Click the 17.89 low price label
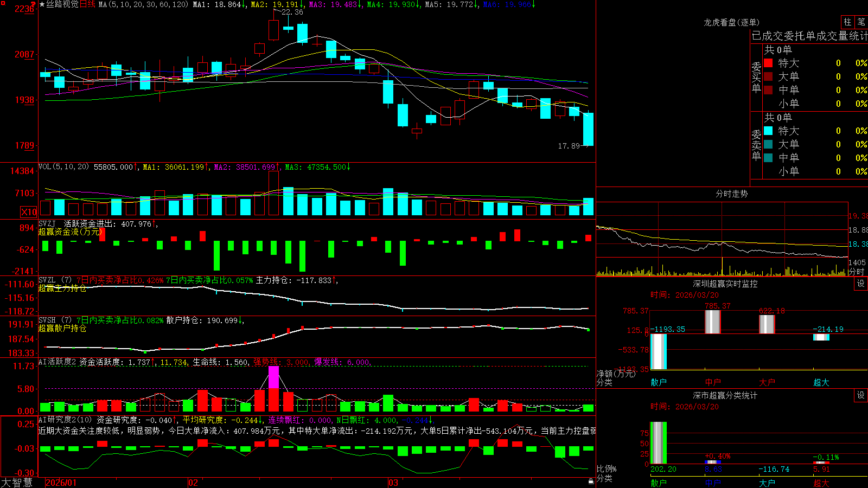The height and width of the screenshot is (488, 868). point(569,146)
